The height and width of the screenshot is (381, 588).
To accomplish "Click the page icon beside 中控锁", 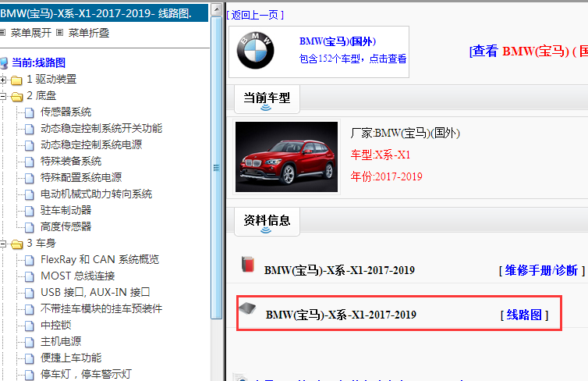I will (x=30, y=326).
